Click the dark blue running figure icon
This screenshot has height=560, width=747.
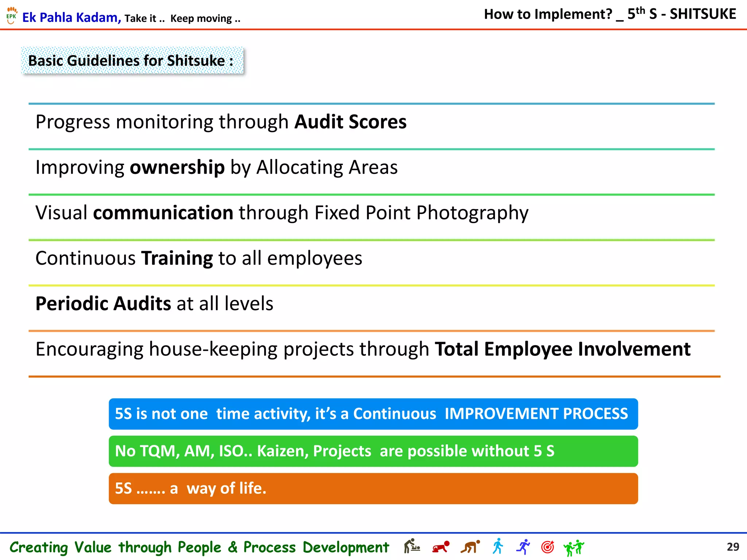523,547
